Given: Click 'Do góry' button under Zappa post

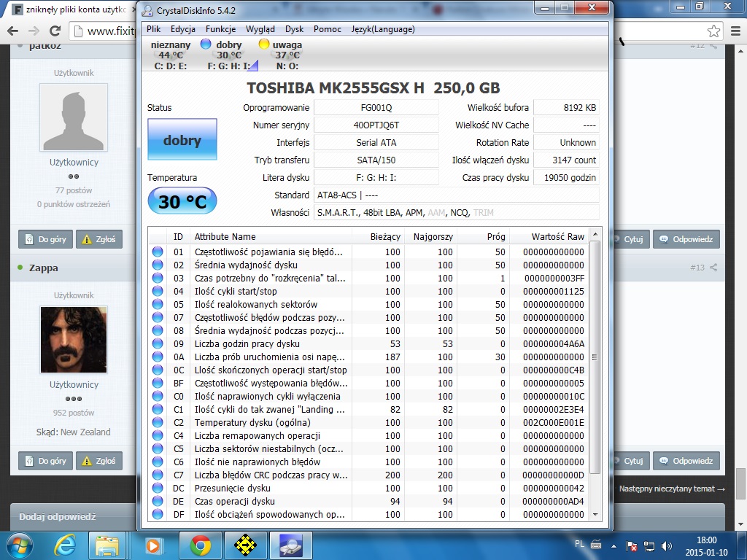Looking at the screenshot, I should [x=46, y=461].
